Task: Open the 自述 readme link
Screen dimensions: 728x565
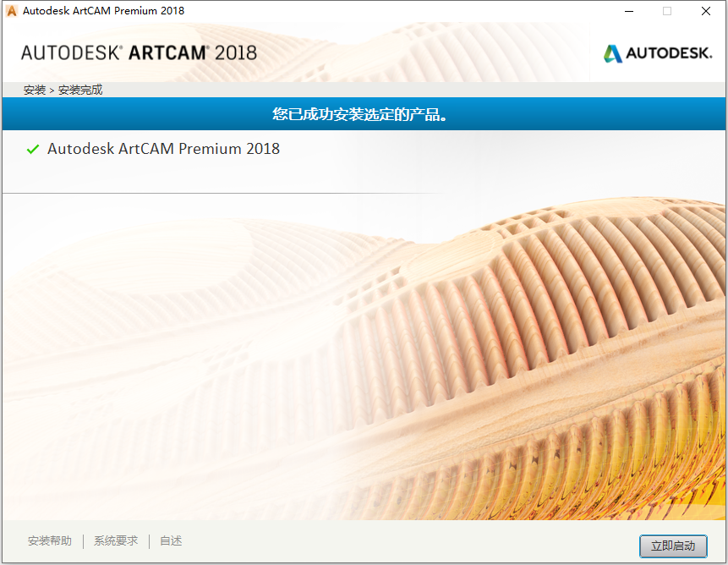Action: (171, 540)
